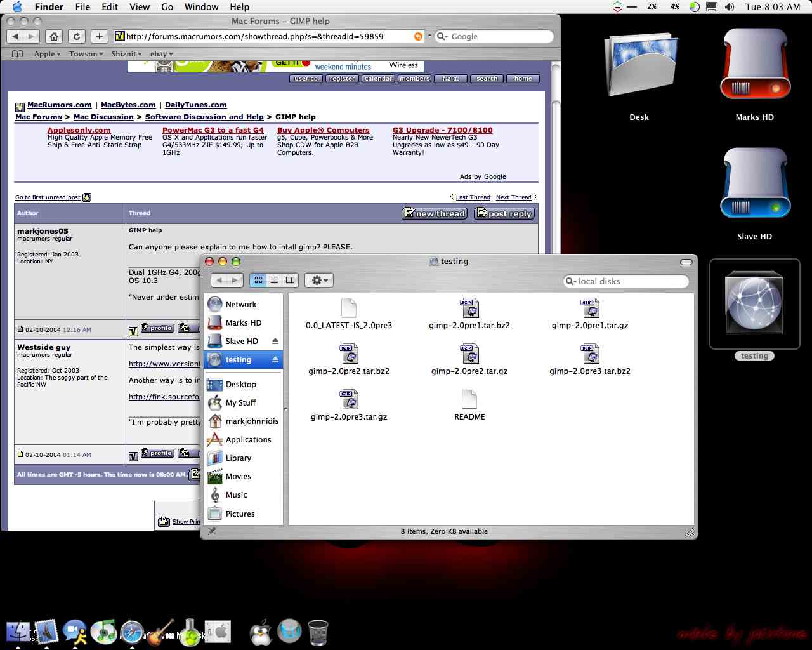Expand the ebay bookmarks menu
This screenshot has height=650, width=812.
point(162,54)
